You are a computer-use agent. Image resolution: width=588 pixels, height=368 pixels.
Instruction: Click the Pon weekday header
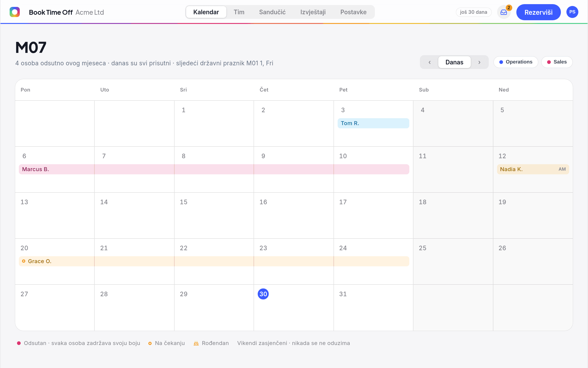coord(25,90)
